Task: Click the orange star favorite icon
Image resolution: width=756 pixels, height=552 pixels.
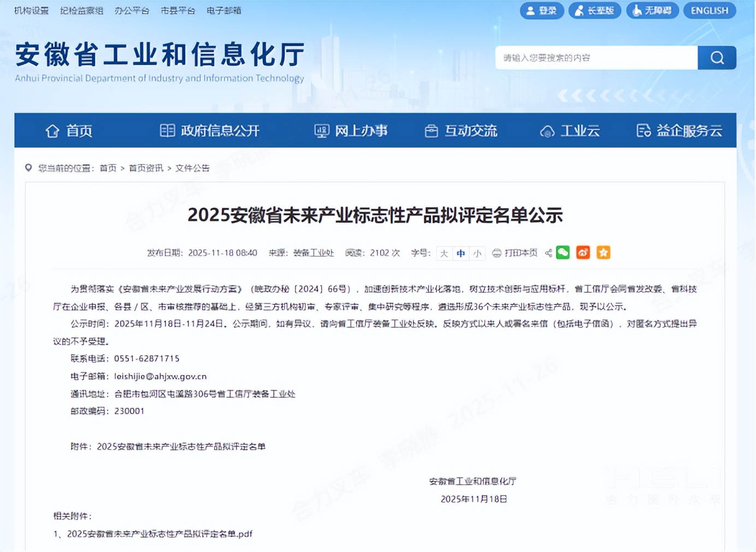Action: tap(603, 252)
